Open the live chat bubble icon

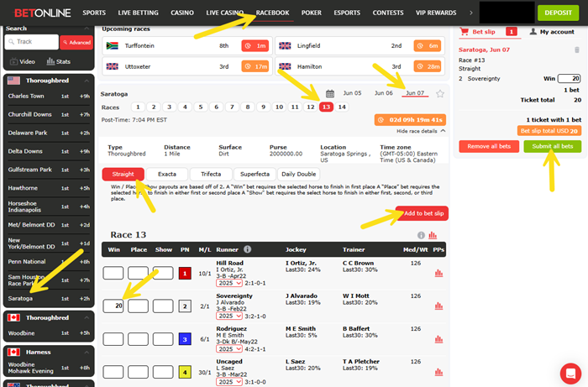570,374
